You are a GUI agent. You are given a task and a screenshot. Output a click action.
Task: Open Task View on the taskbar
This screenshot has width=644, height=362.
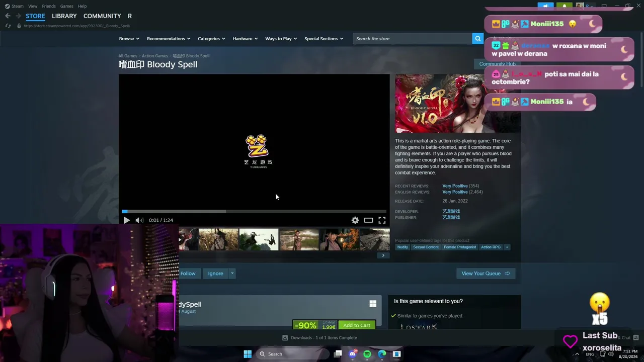(338, 354)
